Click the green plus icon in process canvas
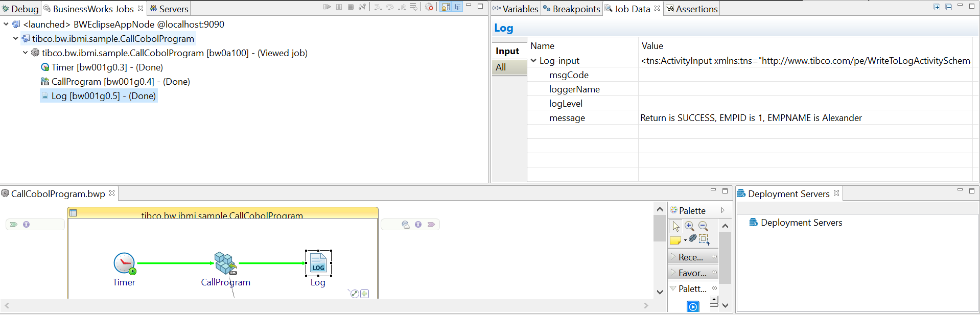980x315 pixels. click(364, 294)
